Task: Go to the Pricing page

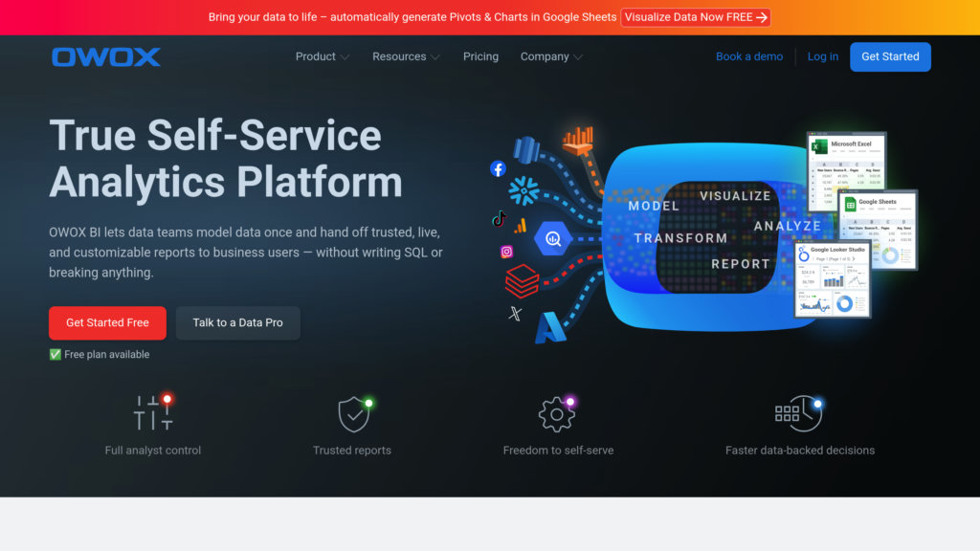Action: tap(480, 56)
